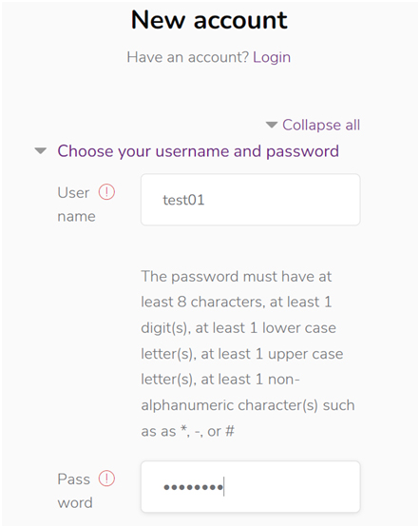Image resolution: width=420 pixels, height=528 pixels.
Task: Click empty area right of password dots
Action: (291, 486)
